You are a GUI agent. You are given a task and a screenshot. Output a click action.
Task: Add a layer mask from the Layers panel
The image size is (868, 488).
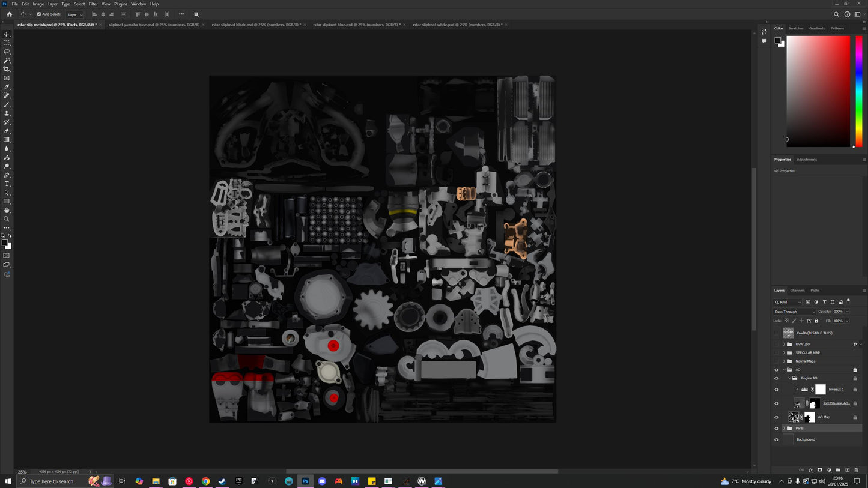[x=819, y=471]
